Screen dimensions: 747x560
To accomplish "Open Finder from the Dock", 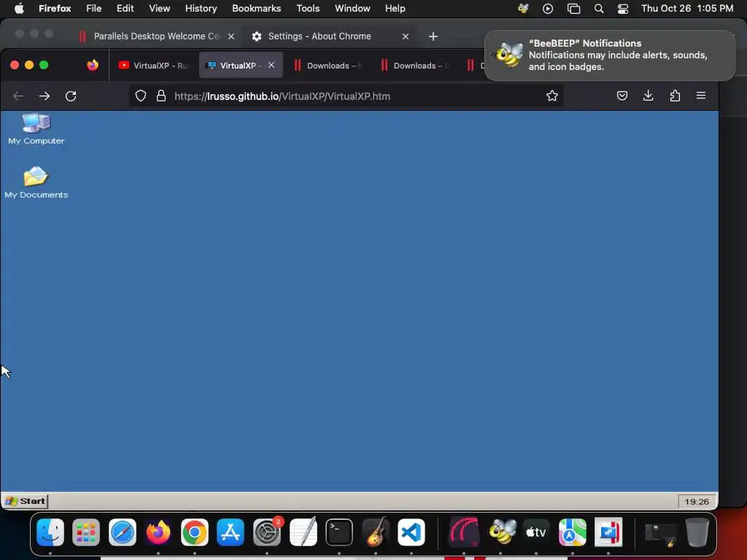I will point(50,532).
